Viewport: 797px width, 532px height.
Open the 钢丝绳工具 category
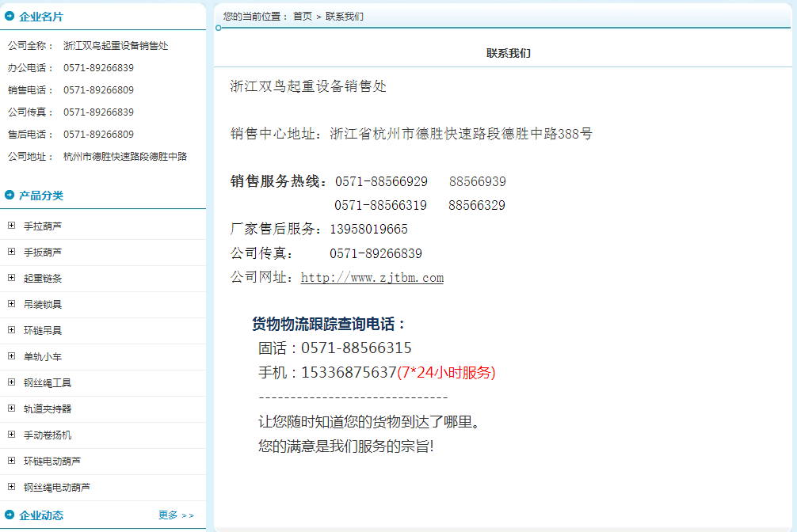48,383
